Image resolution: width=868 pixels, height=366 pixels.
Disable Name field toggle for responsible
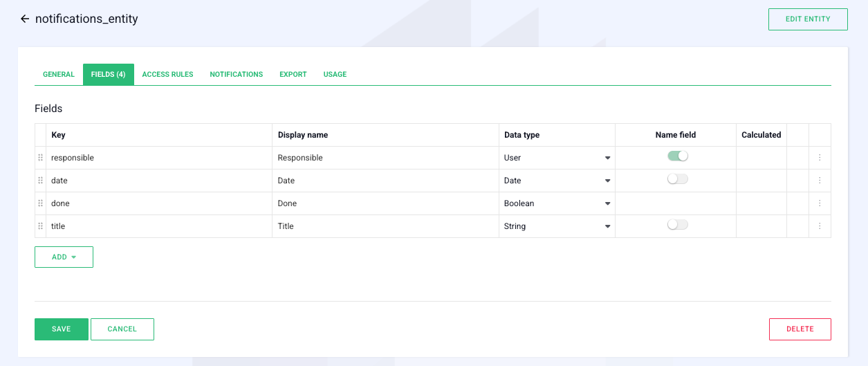coord(678,156)
